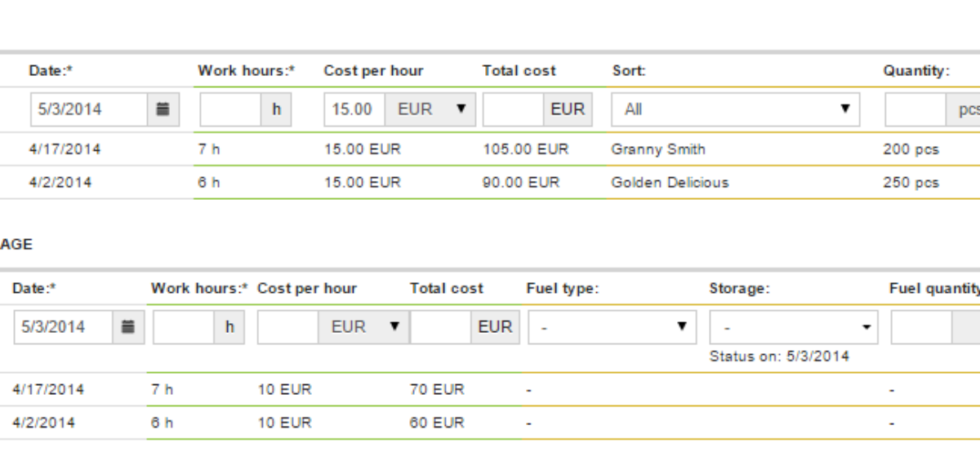Open lower Cost per hour EUR dropdown

[363, 326]
